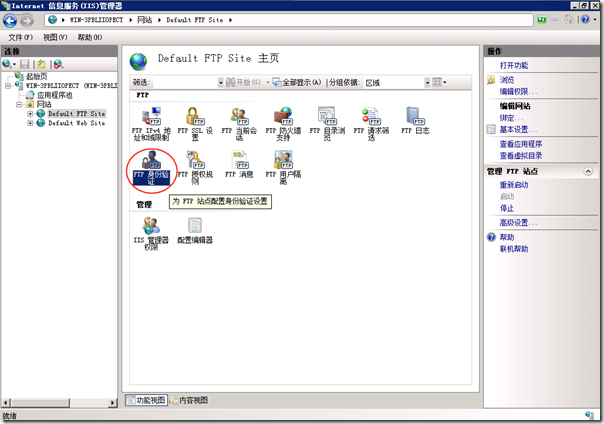Collapse the 管理 FTP 站点 section
This screenshot has height=424, width=604.
[588, 171]
